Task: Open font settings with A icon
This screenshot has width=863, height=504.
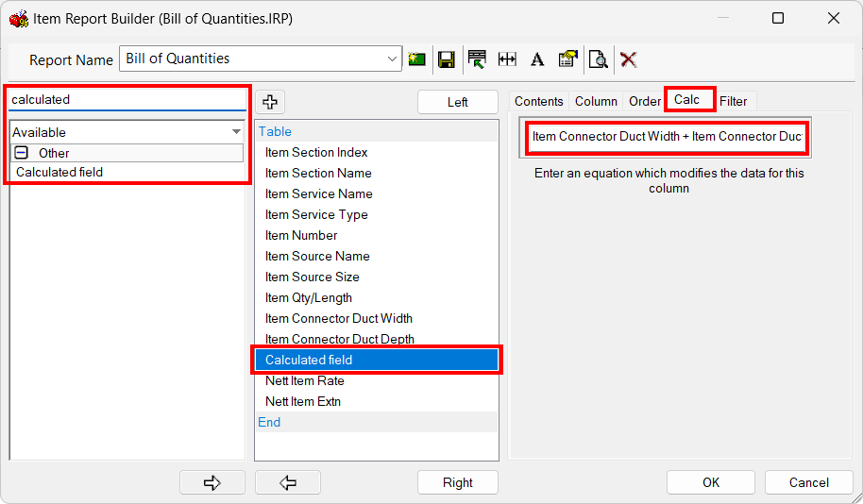Action: coord(537,59)
